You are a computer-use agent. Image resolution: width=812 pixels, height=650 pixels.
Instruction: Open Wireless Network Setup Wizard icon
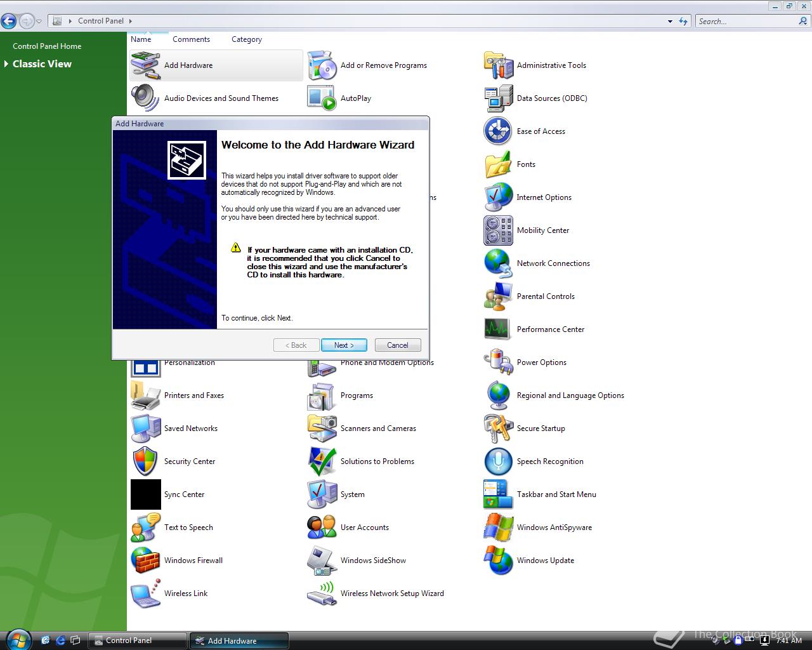pos(322,594)
